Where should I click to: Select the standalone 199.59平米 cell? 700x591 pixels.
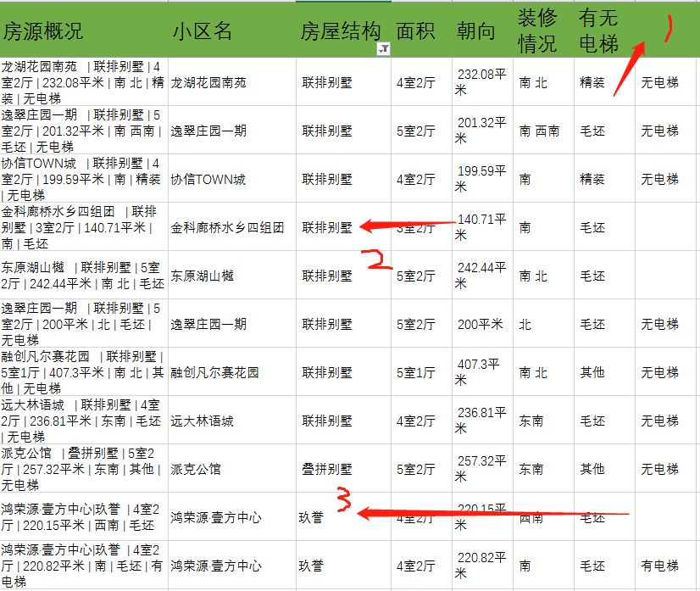coord(482,179)
